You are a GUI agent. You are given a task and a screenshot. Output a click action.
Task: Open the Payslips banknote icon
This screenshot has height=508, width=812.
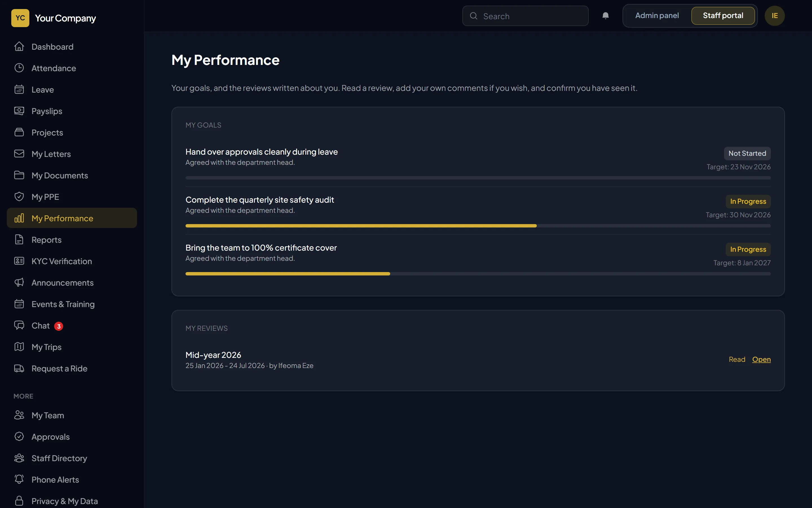[19, 111]
